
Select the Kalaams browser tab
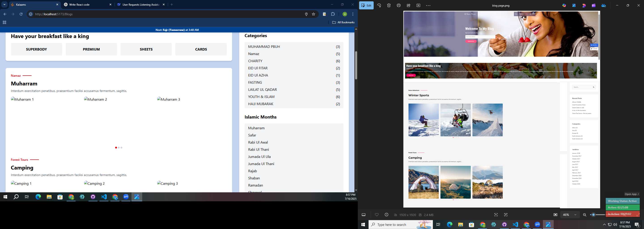[x=34, y=4]
